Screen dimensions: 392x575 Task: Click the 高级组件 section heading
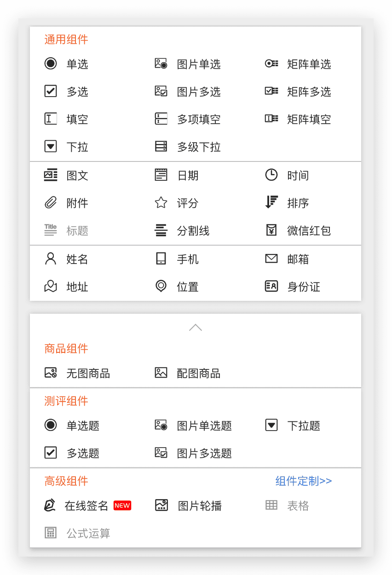pos(66,481)
